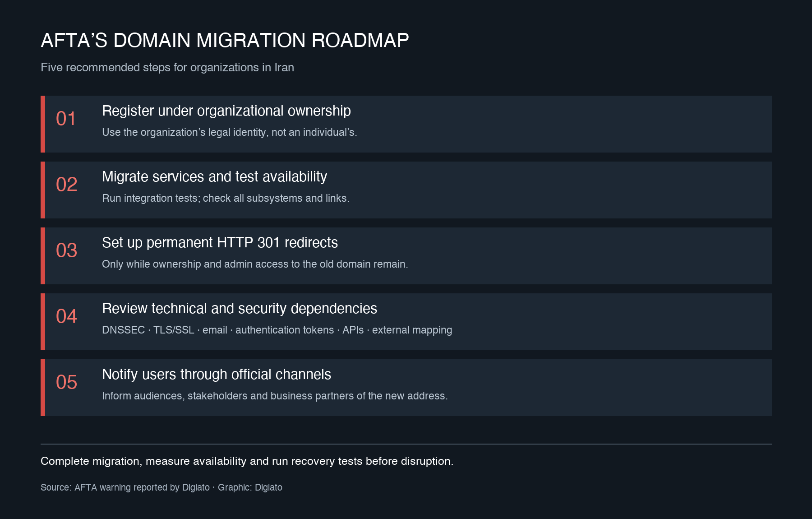Click "Register under organizational ownership" heading

pyautogui.click(x=226, y=111)
